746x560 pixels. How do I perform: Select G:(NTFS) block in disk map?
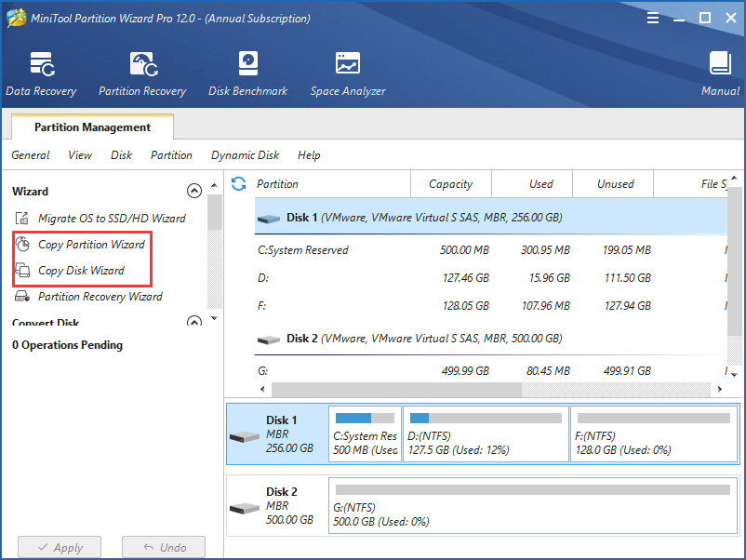533,505
